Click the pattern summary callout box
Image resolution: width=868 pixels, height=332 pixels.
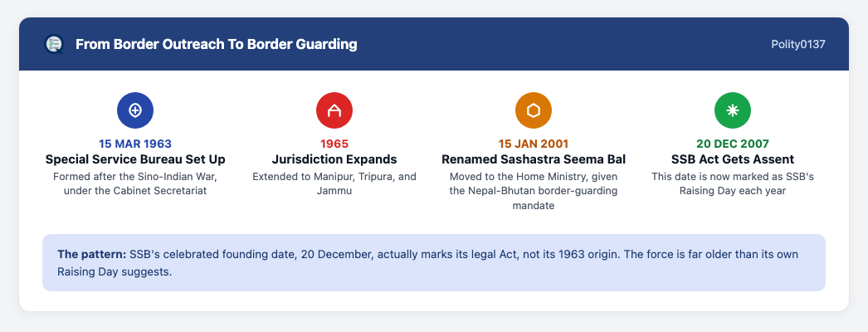(434, 263)
